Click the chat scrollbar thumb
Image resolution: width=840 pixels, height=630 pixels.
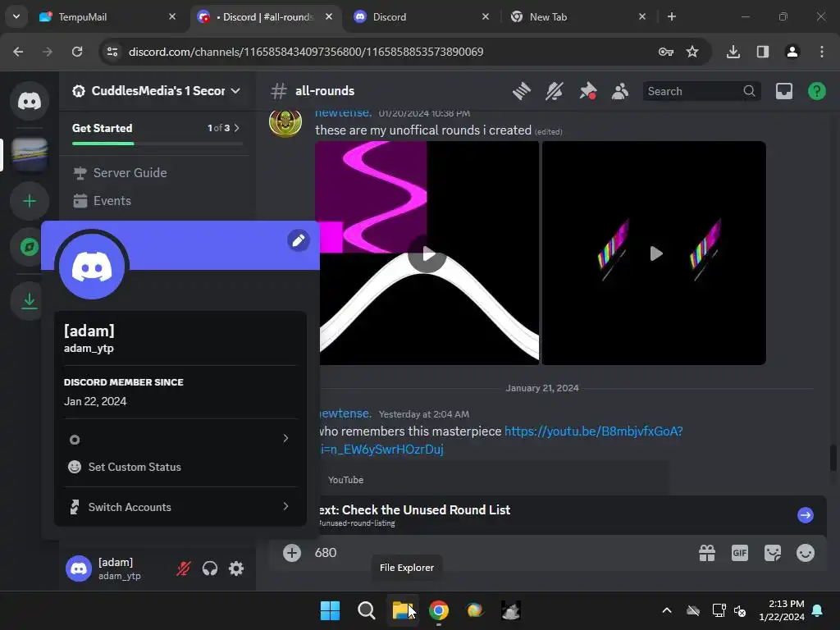click(x=833, y=458)
